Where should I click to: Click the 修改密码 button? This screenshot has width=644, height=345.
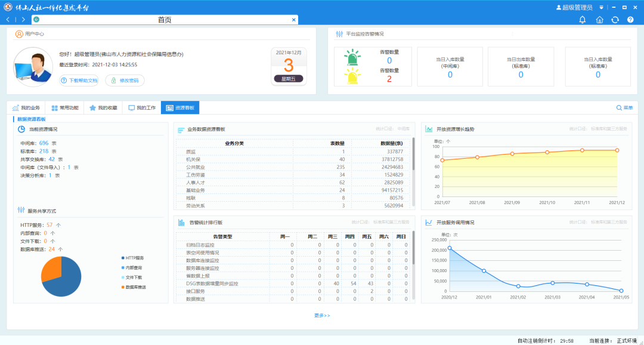[x=125, y=81]
